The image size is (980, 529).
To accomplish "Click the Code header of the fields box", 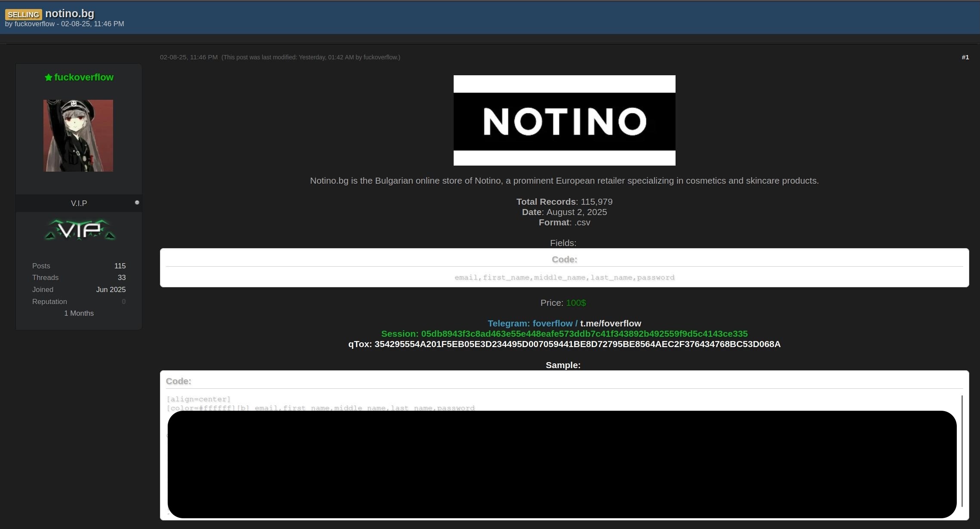I will point(564,259).
